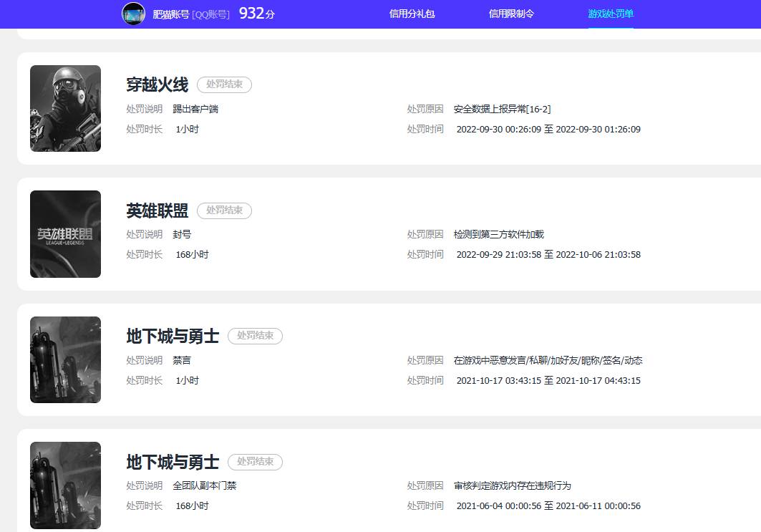Click the 封号 punishment description text
761x532 pixels.
[182, 234]
